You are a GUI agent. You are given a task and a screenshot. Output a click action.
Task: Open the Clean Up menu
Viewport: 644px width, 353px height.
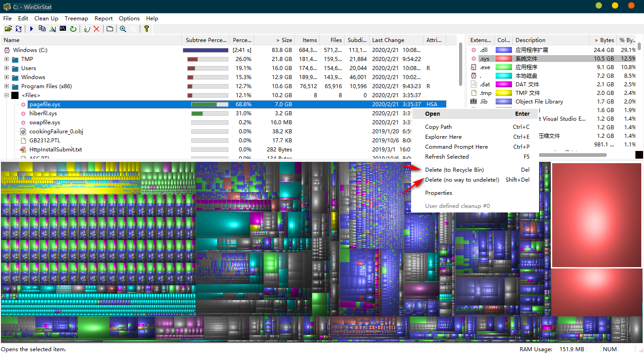46,19
